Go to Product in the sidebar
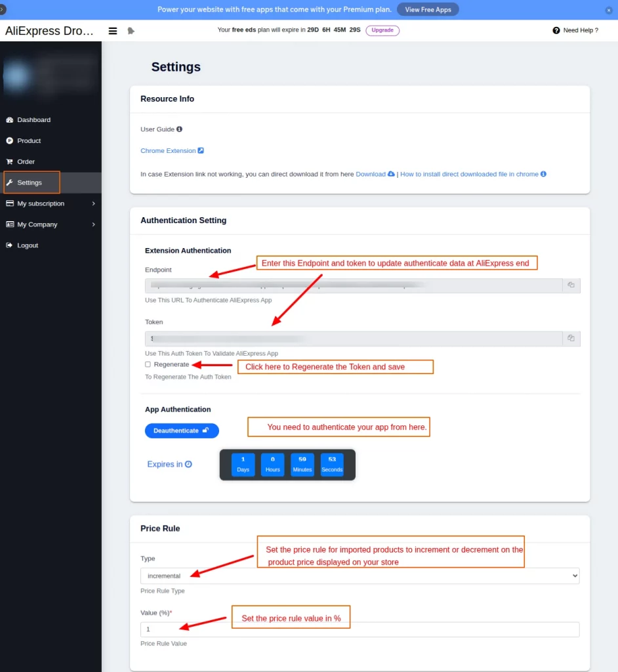The height and width of the screenshot is (672, 618). point(29,140)
